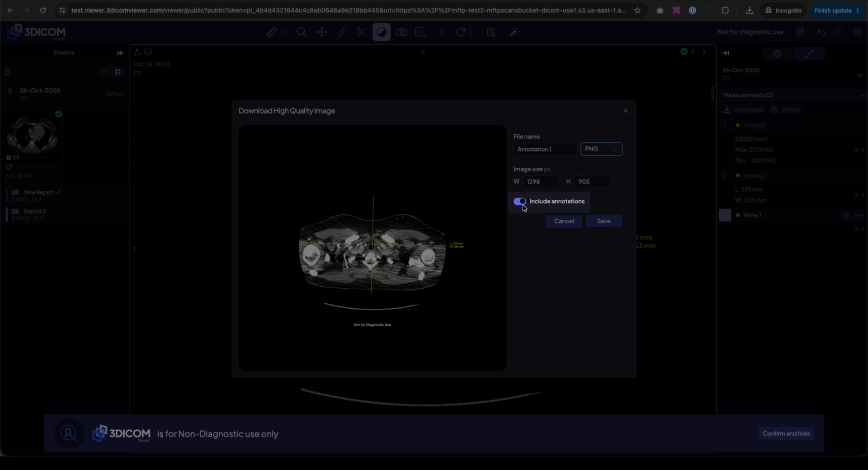Image resolution: width=868 pixels, height=470 pixels.
Task: Open the viewport layout grid tool
Action: point(421,32)
